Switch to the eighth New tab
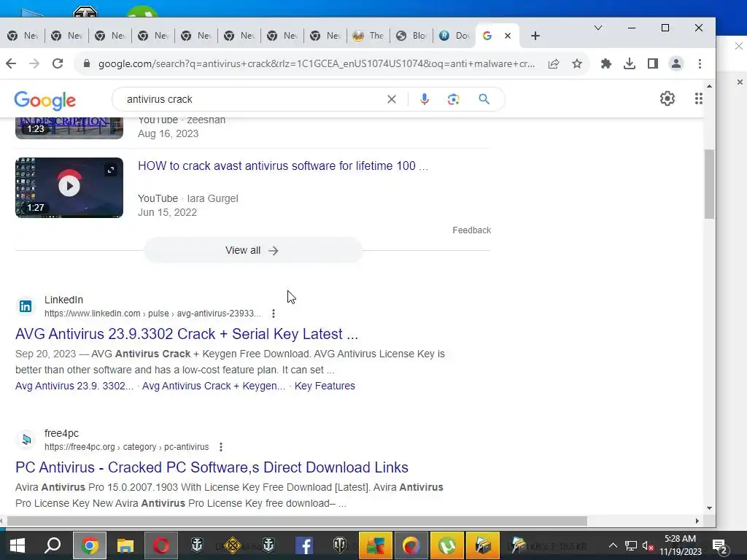Screen dimensions: 747x560 [x=325, y=36]
